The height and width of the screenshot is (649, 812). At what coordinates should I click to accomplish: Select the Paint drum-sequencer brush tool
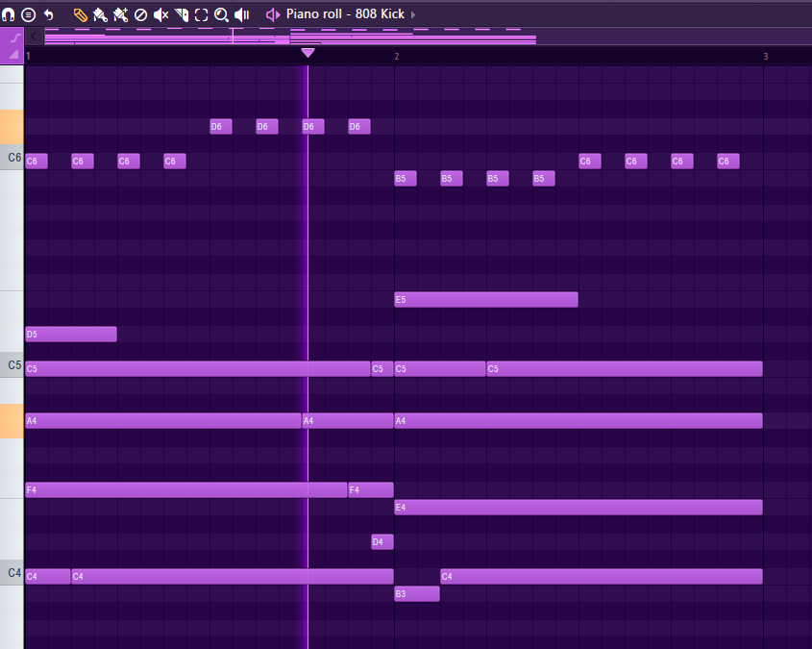[120, 14]
